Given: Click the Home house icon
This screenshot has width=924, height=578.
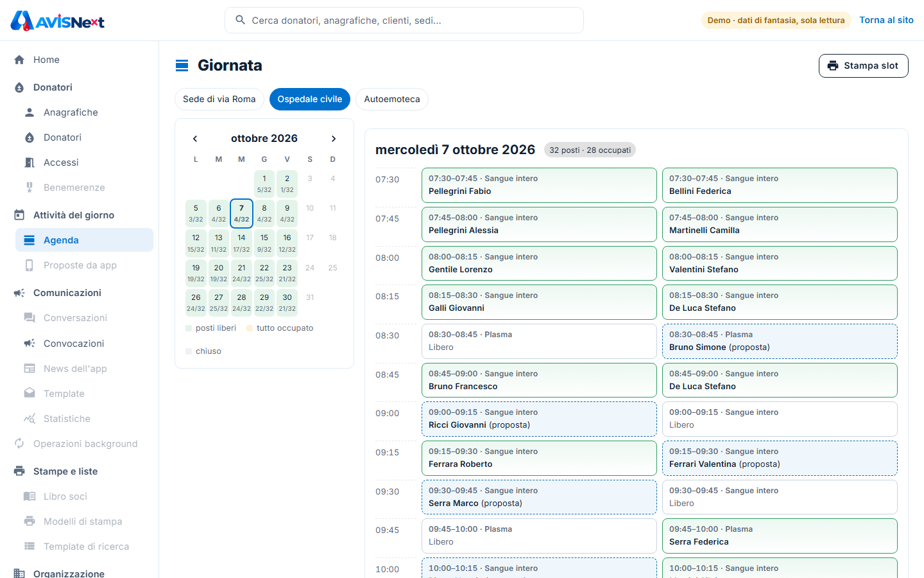Looking at the screenshot, I should [19, 60].
